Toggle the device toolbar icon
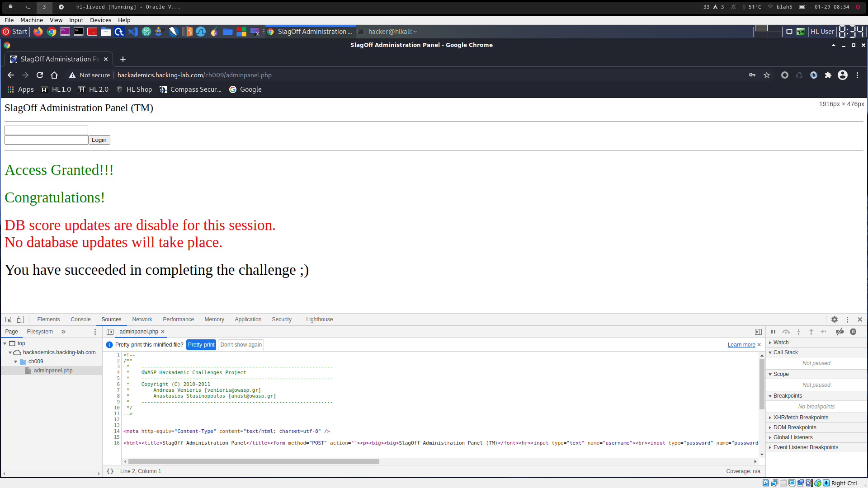Image resolution: width=868 pixels, height=488 pixels. point(20,319)
